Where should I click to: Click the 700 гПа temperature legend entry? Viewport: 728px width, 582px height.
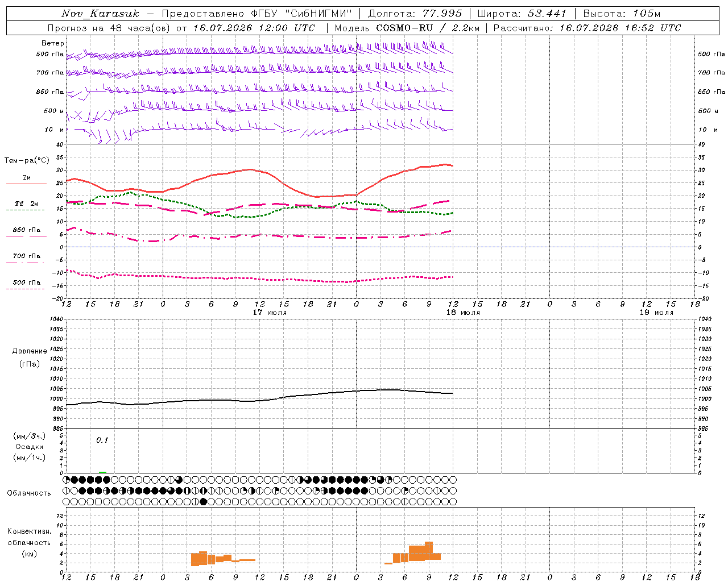pos(26,258)
